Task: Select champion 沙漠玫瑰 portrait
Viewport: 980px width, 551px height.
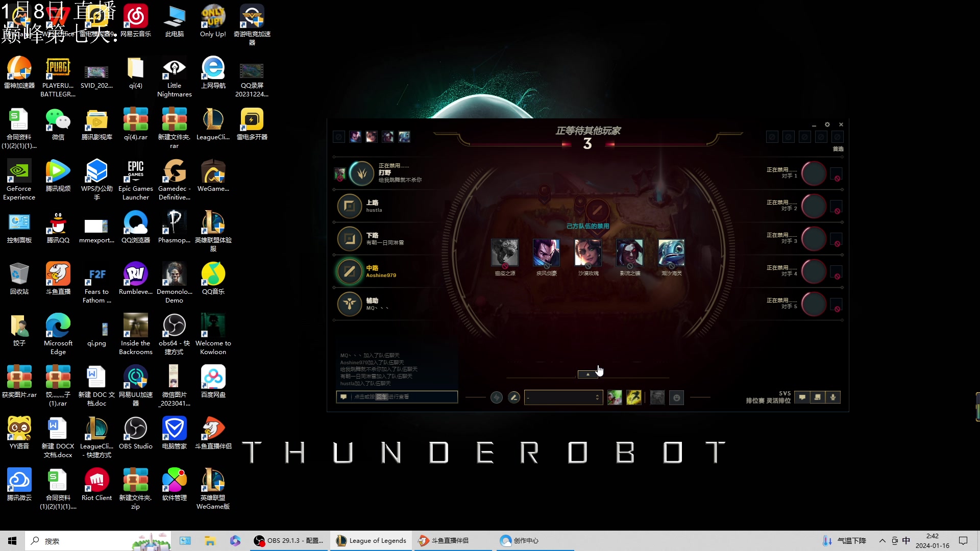Action: tap(588, 253)
